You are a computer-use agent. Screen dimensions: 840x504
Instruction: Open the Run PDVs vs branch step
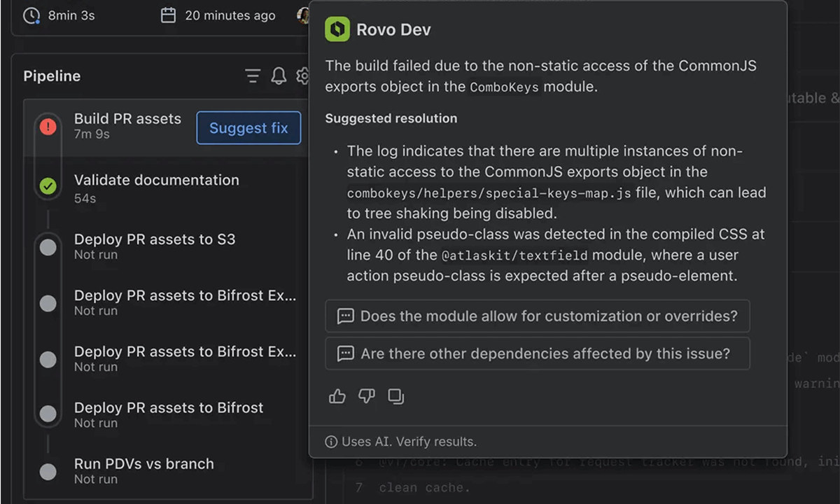[x=144, y=464]
